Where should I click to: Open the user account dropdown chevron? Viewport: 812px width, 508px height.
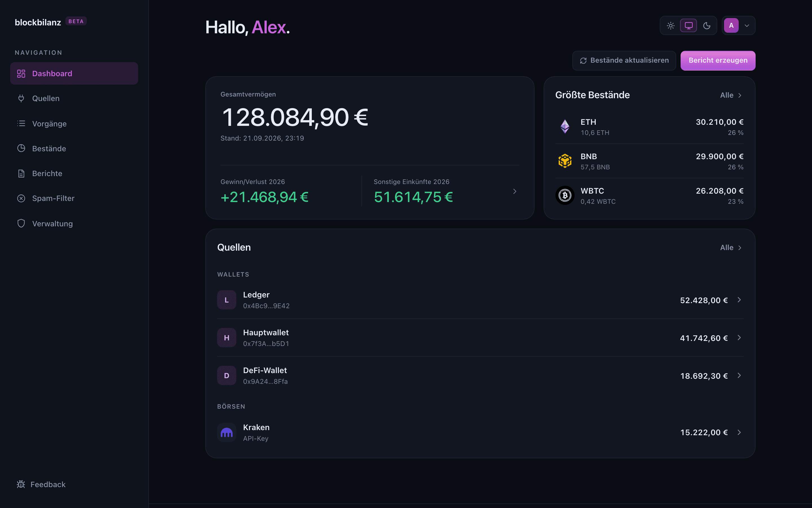pyautogui.click(x=747, y=25)
